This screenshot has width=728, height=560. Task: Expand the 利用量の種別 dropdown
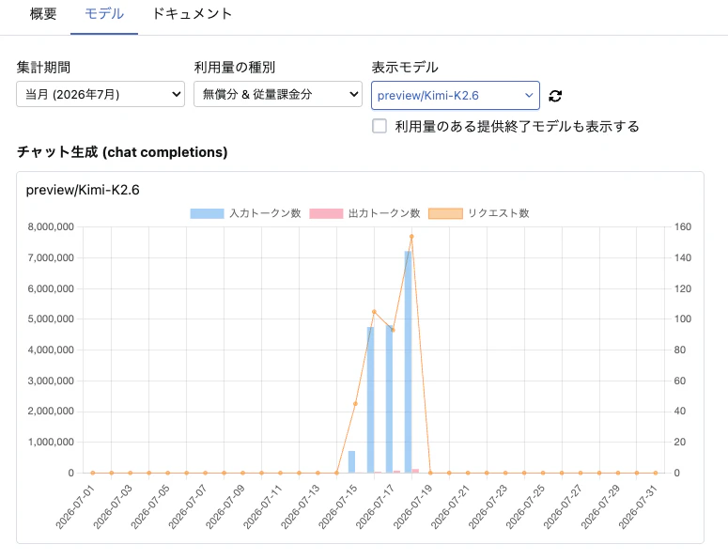[x=278, y=94]
